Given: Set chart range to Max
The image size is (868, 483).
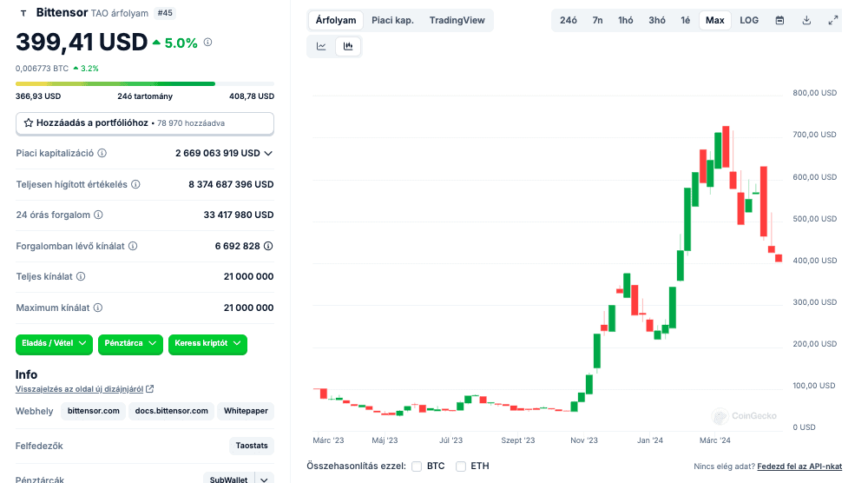Looking at the screenshot, I should tap(714, 21).
